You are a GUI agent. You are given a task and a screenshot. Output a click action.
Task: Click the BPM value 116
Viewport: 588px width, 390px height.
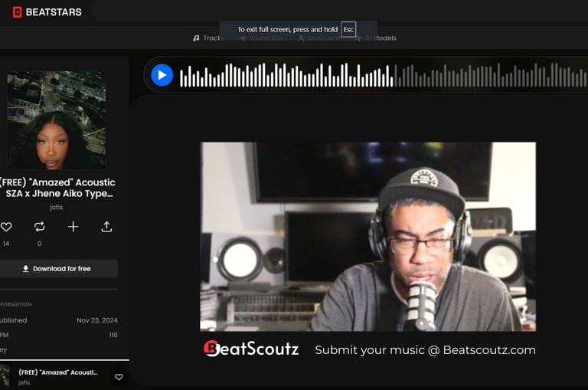(113, 335)
